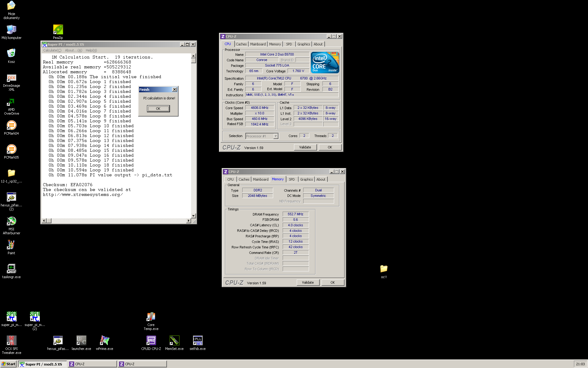Open first super_pi_m desktop shortcut
Screen dimensions: 588x368
click(11, 319)
